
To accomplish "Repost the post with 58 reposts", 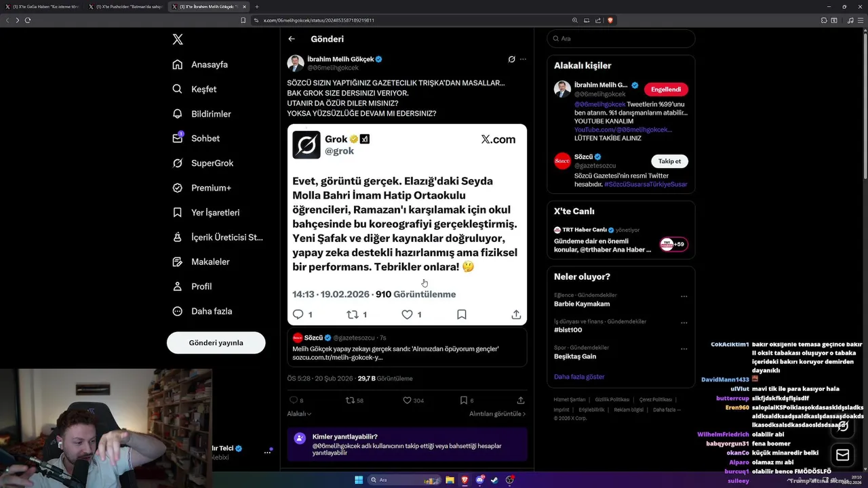I will [x=355, y=401].
